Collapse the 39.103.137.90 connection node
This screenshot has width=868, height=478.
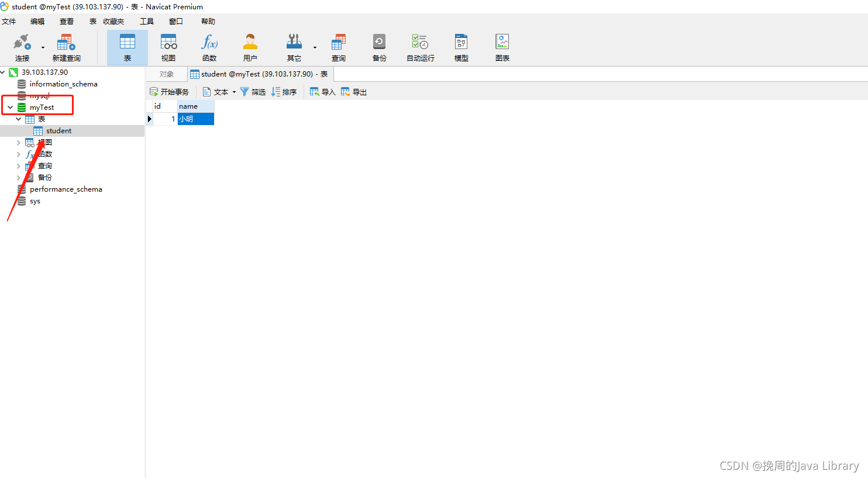(3, 72)
